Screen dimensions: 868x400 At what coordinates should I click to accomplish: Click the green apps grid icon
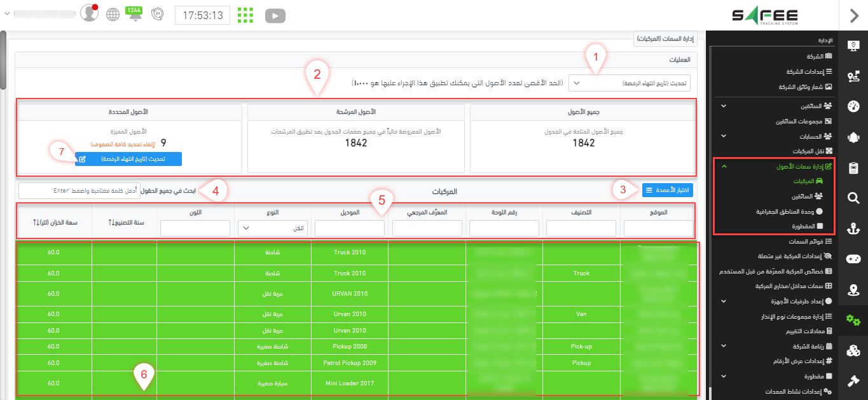(x=246, y=15)
